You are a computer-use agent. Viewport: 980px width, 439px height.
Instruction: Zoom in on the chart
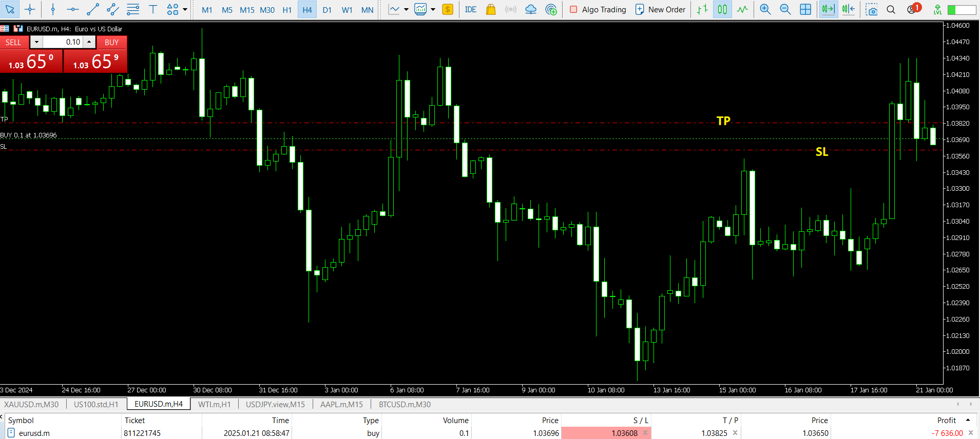pos(765,9)
